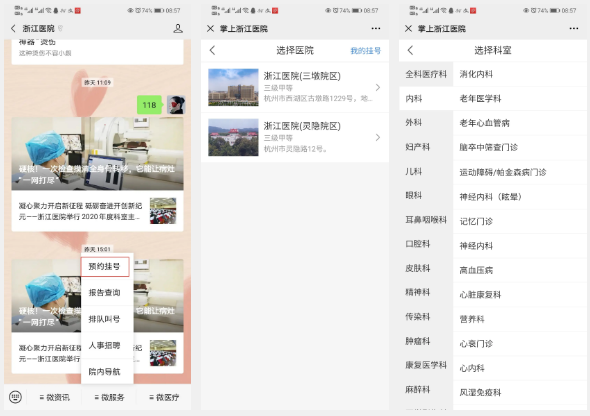Choose 心内科 department
The height and width of the screenshot is (416, 590).
tap(520, 368)
